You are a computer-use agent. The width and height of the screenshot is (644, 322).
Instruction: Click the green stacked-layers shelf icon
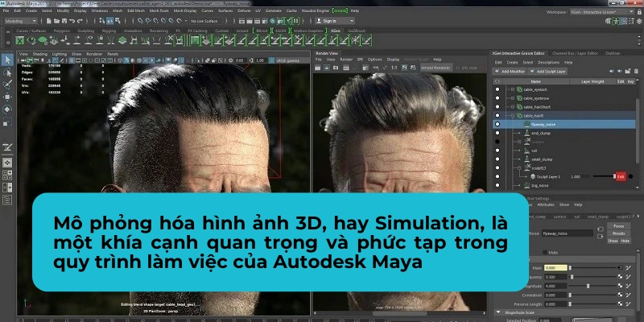point(122,40)
